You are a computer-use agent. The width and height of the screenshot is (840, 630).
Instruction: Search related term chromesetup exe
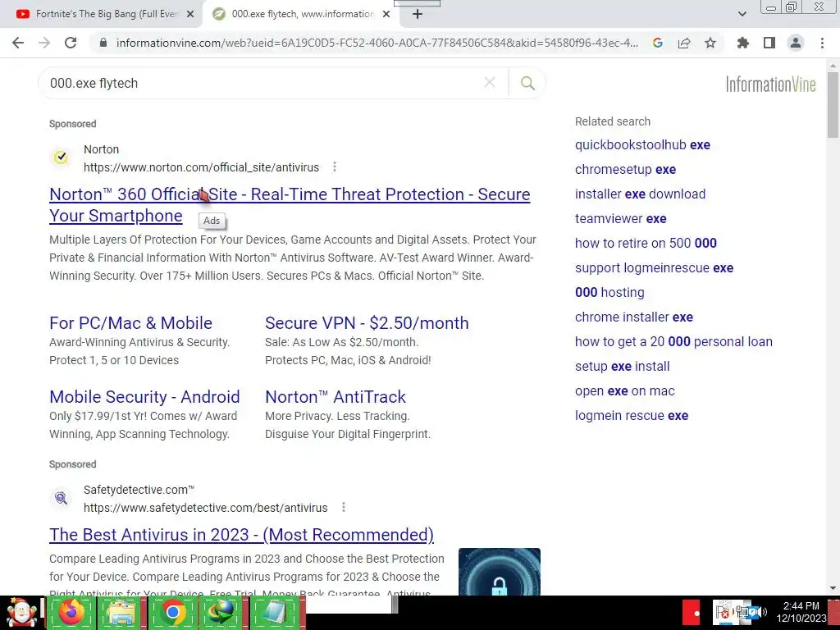tap(625, 169)
